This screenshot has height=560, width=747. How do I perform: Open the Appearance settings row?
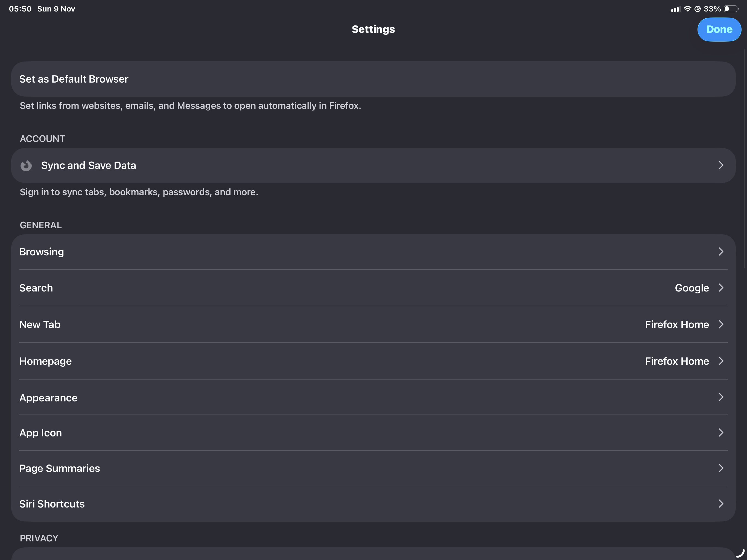48,398
